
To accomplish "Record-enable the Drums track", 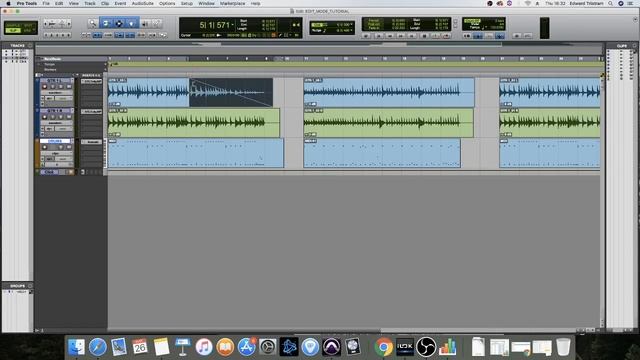I will (x=44, y=147).
